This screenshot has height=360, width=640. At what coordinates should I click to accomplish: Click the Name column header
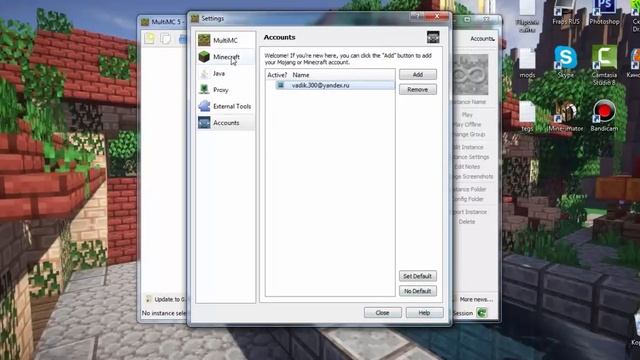tap(301, 75)
